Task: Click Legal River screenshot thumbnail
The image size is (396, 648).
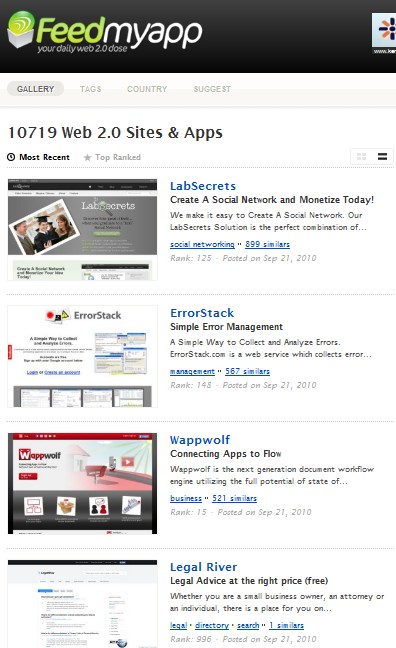Action: [x=82, y=604]
